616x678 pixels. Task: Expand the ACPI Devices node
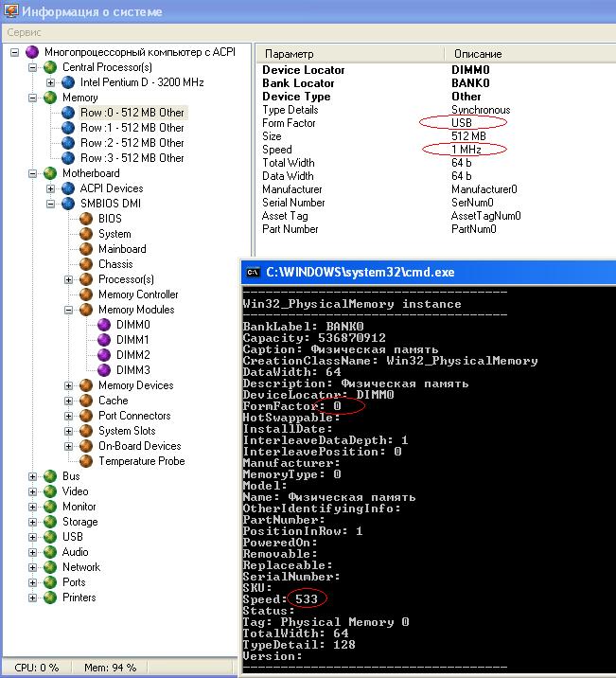50,188
